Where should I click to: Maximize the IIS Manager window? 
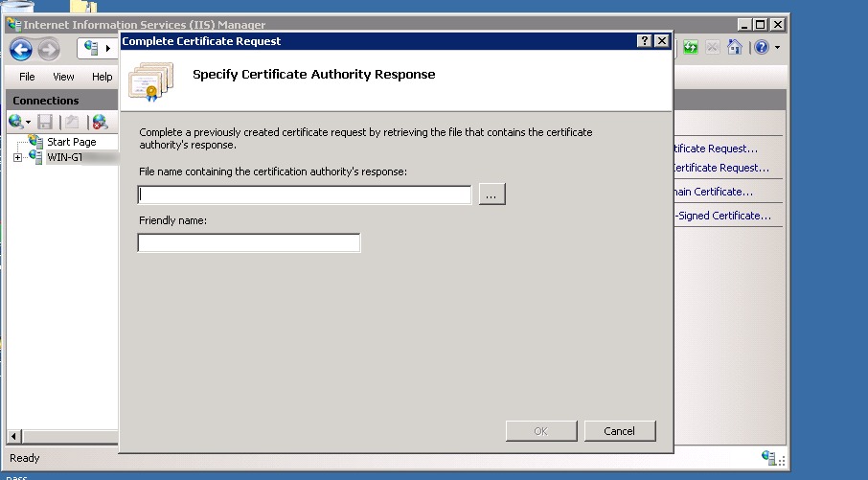point(761,24)
